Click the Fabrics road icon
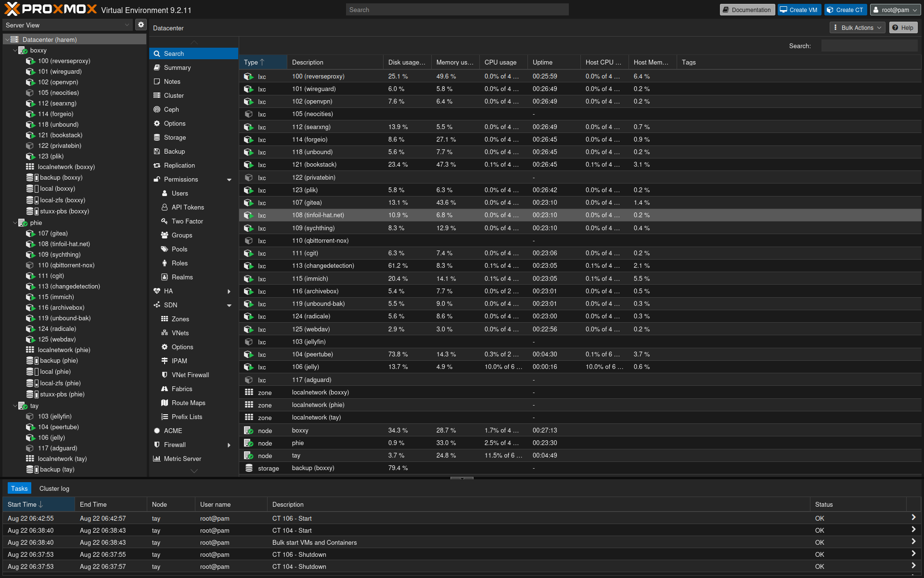 click(x=165, y=389)
